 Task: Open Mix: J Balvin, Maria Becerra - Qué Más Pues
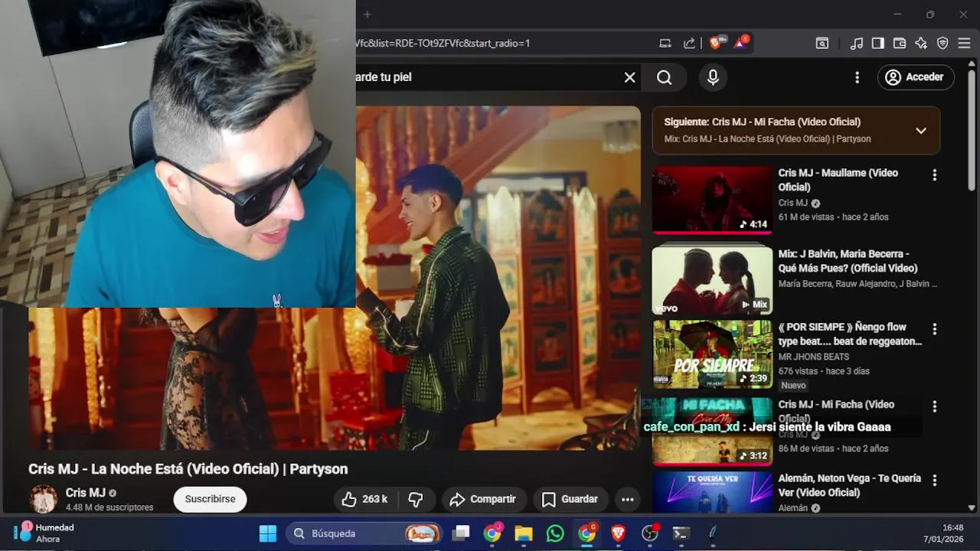(x=848, y=261)
